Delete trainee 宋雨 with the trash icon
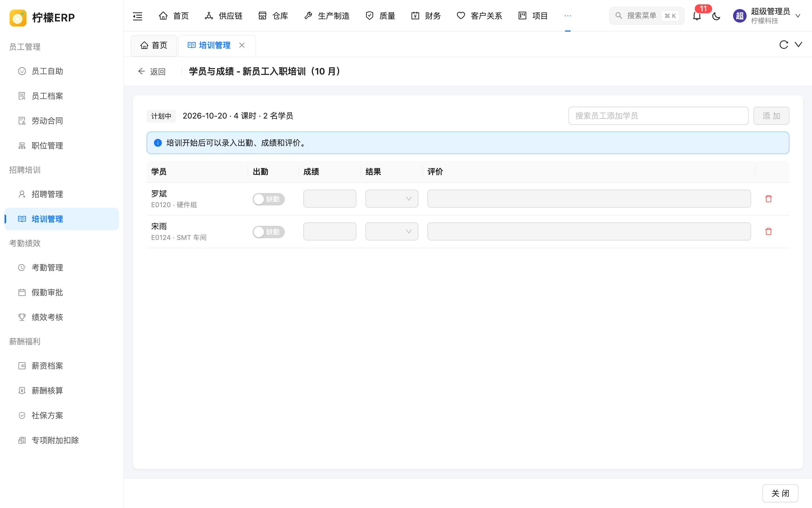Image resolution: width=812 pixels, height=508 pixels. pos(768,231)
